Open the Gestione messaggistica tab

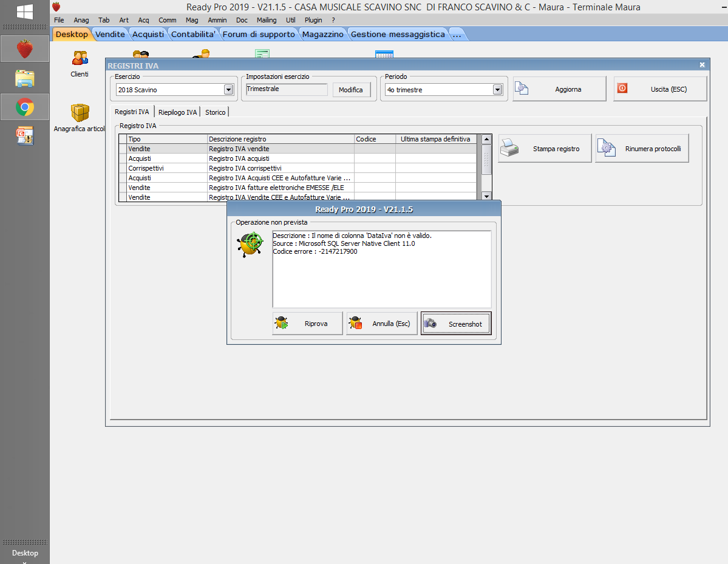(398, 35)
